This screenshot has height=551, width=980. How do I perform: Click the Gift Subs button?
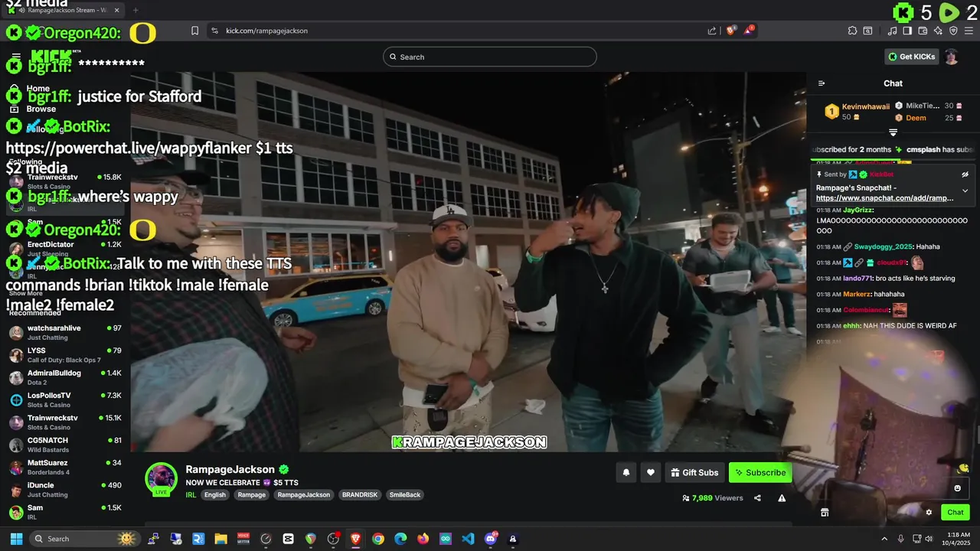[x=694, y=473]
